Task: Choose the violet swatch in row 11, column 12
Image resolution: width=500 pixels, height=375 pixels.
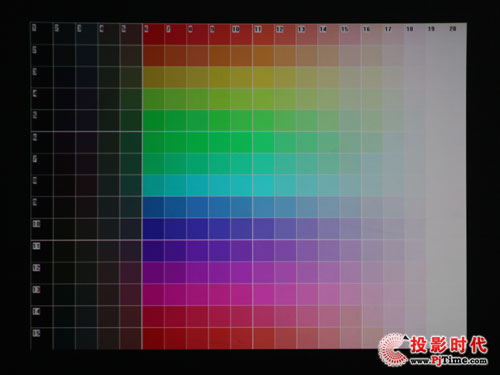Action: [x=285, y=251]
